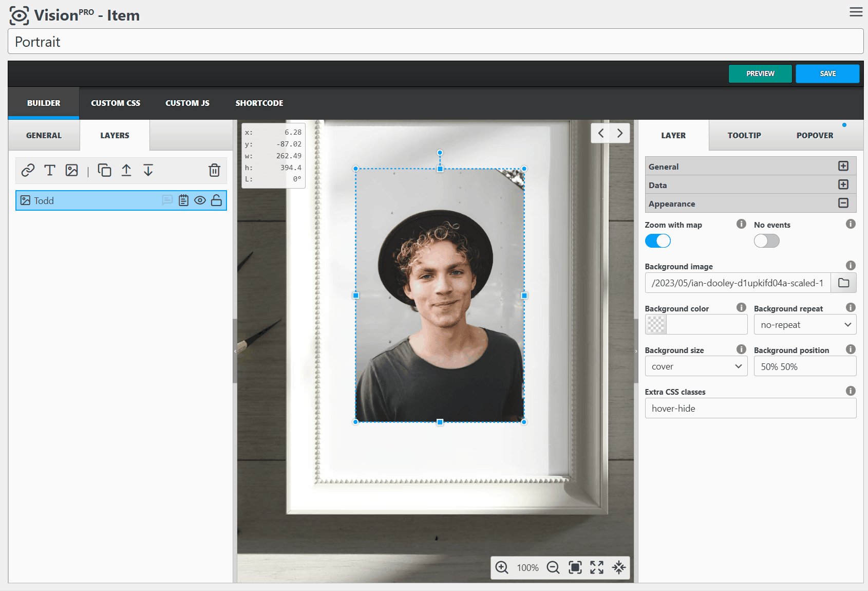Screen dimensions: 868x591
Task: Duplicate the selected layer icon
Action: tap(104, 170)
